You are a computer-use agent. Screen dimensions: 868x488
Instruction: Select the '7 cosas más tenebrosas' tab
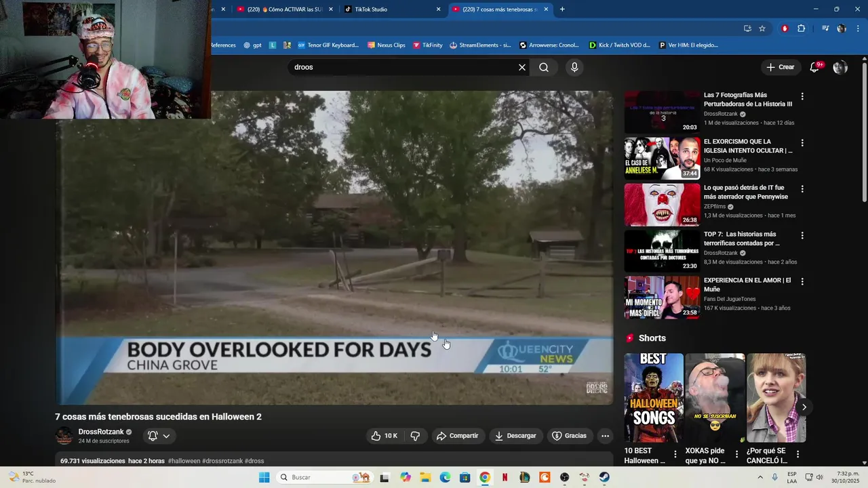tap(500, 9)
